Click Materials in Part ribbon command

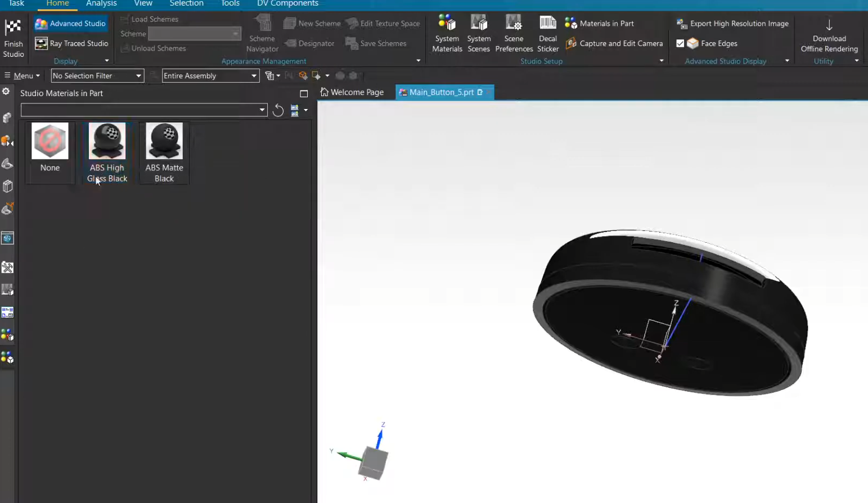[600, 24]
